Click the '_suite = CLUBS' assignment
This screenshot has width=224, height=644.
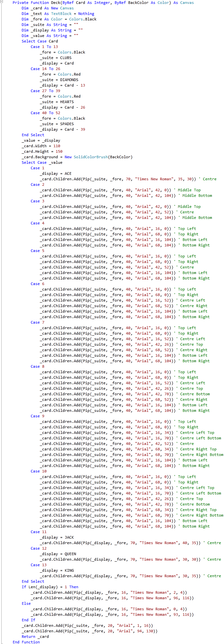point(56,58)
